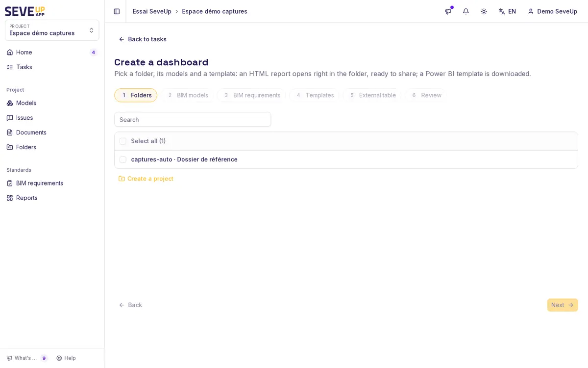Click Espace démo captures breadcrumb

[215, 11]
